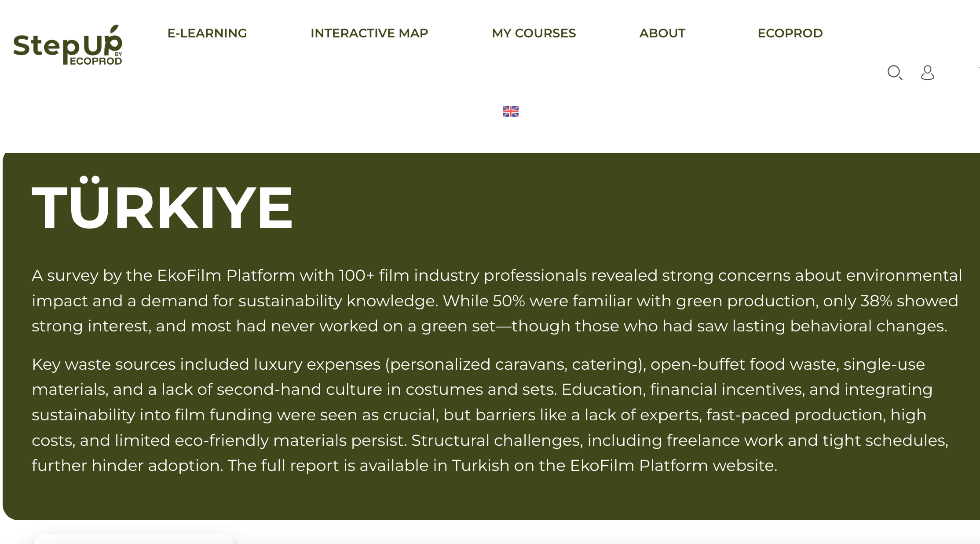
Task: Go to INTERACTIVE MAP
Action: pos(369,33)
